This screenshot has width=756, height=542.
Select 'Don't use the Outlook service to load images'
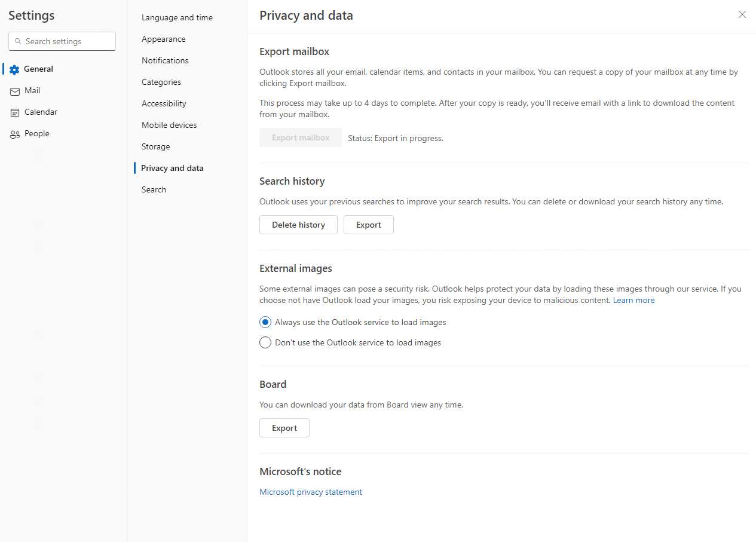click(x=265, y=342)
